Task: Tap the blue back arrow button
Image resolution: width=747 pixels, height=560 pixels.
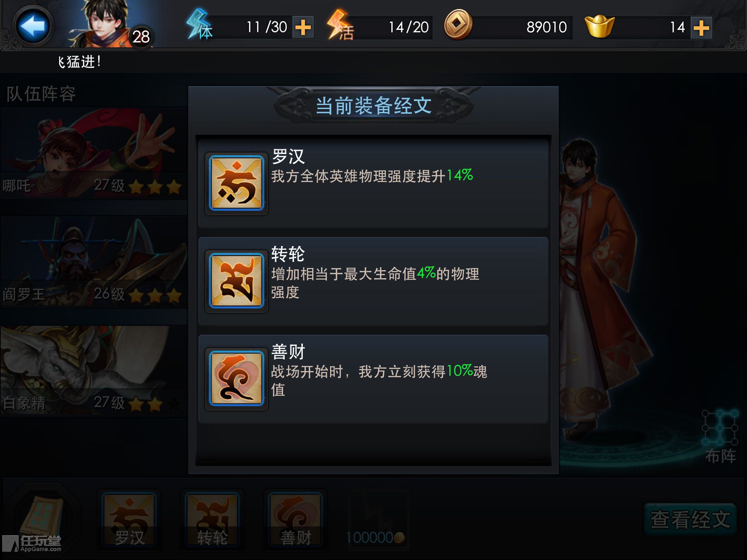Action: click(x=33, y=26)
